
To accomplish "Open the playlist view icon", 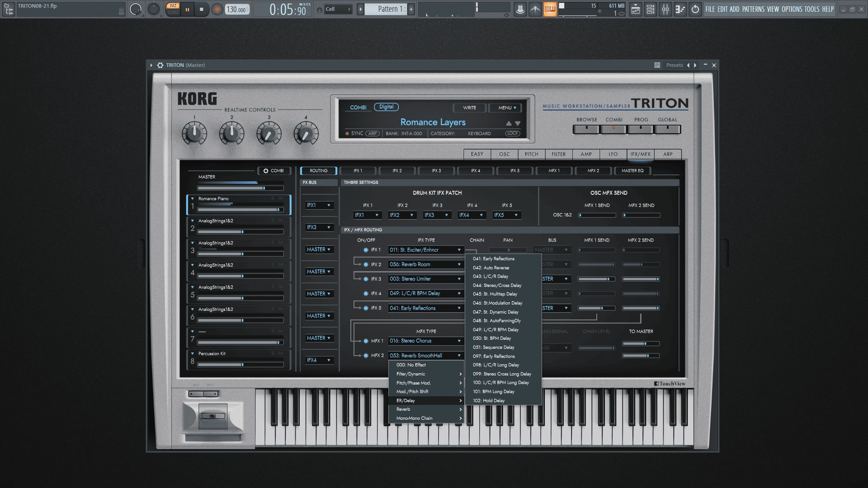I will click(636, 9).
